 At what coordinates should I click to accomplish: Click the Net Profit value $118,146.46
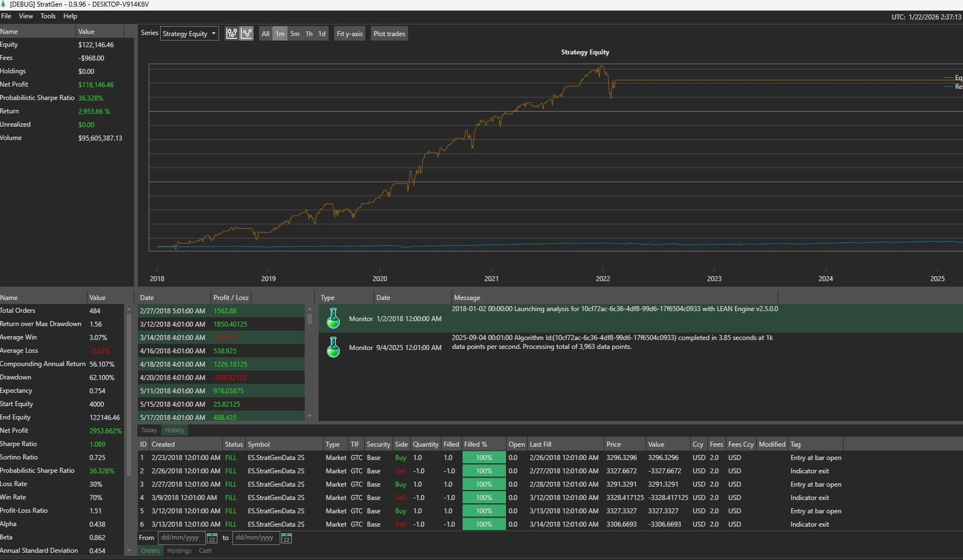[96, 85]
